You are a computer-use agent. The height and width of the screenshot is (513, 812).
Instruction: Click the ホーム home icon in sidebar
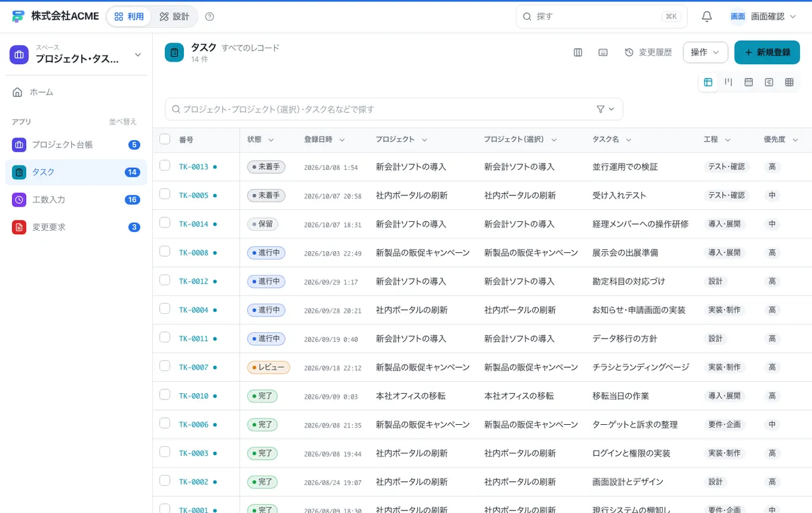18,92
